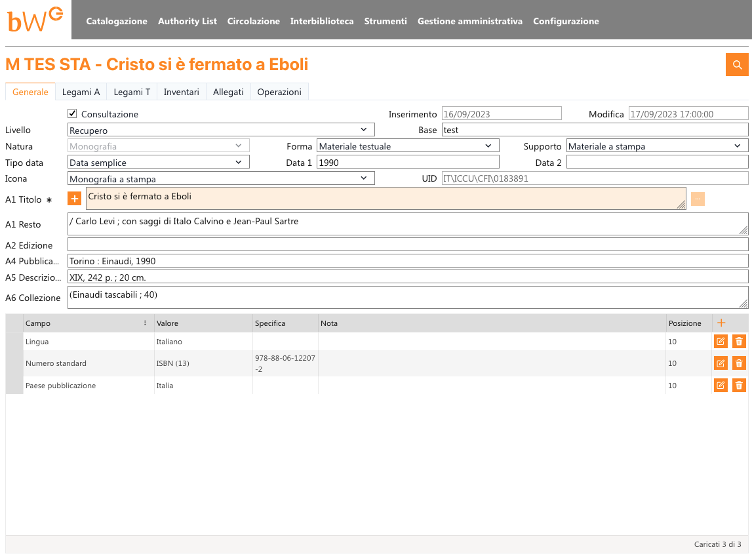Switch to the Inventari tab
The image size is (752, 560).
pos(181,92)
